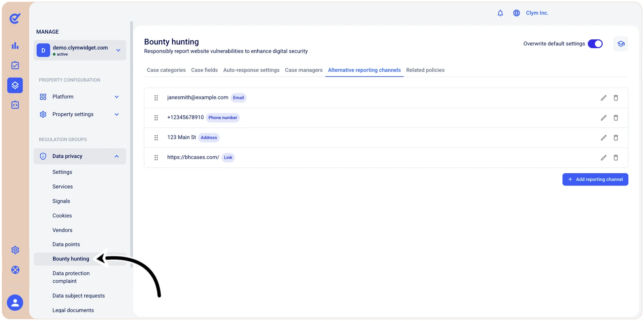Viewport: 644px width, 321px height.
Task: Select the layers icon in left sidebar
Action: click(x=15, y=85)
